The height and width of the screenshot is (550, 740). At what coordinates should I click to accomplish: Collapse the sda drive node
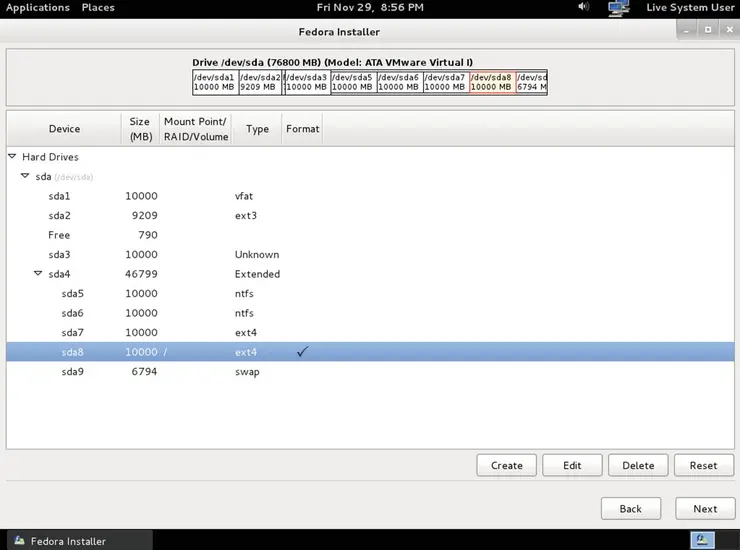coord(25,176)
